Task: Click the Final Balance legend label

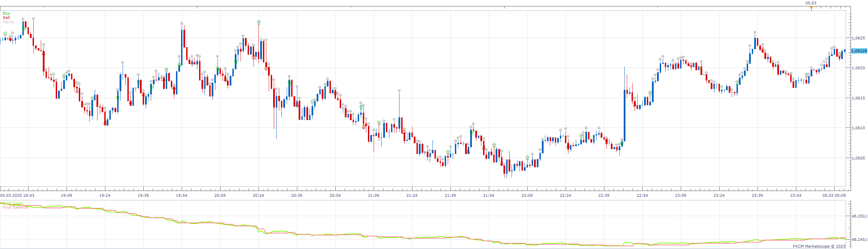Action: (15, 207)
